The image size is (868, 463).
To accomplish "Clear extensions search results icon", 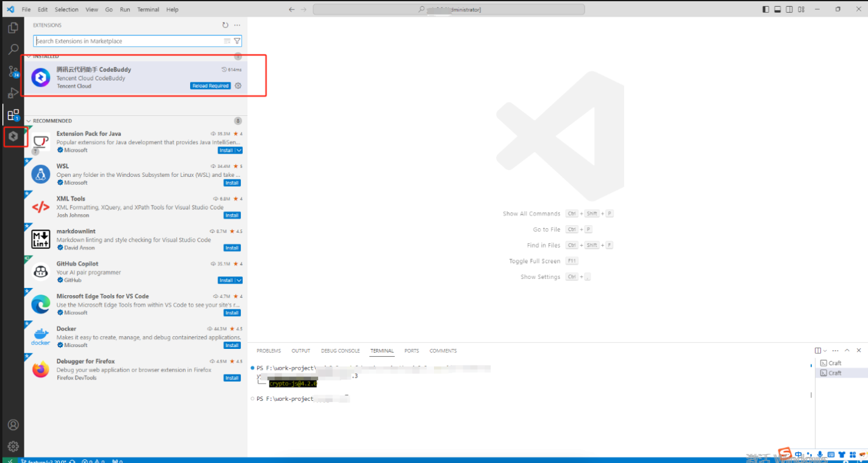I will pyautogui.click(x=227, y=41).
